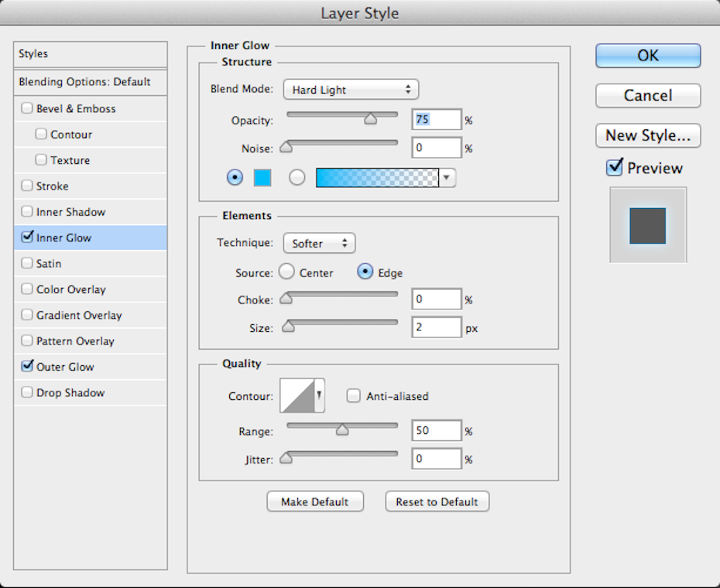Screen dimensions: 720x588
Task: Open the Technique dropdown showing Softer
Action: click(x=319, y=243)
